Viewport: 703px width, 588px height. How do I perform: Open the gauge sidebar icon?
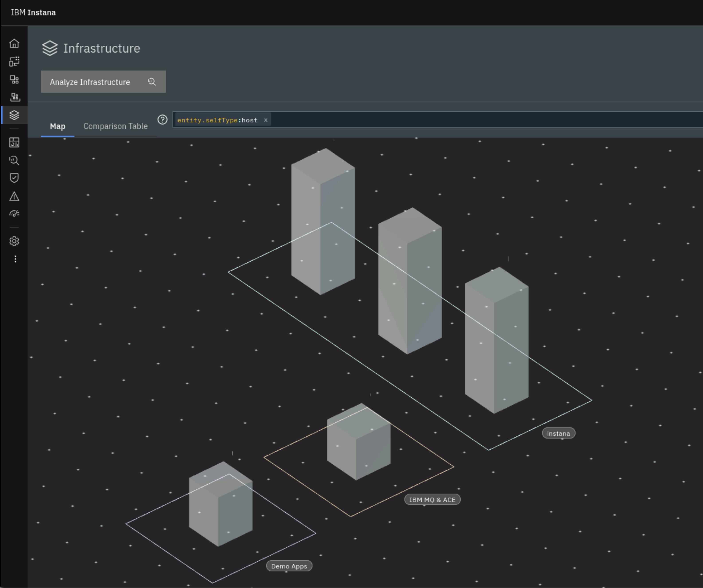click(x=14, y=214)
